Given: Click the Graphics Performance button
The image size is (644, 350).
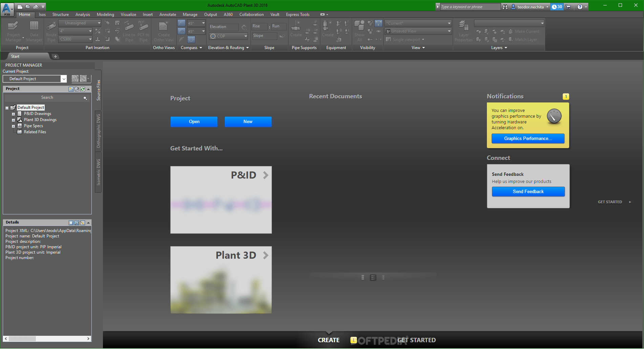Looking at the screenshot, I should pyautogui.click(x=528, y=138).
